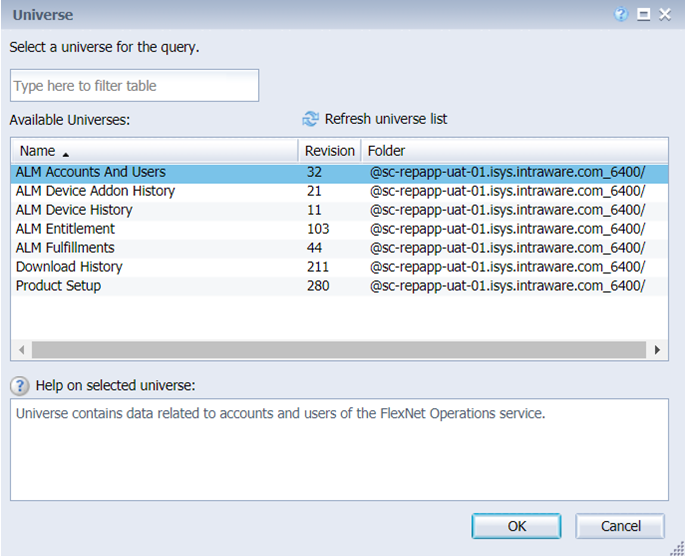Focus the filter table input field
This screenshot has width=687, height=556.
pos(135,85)
